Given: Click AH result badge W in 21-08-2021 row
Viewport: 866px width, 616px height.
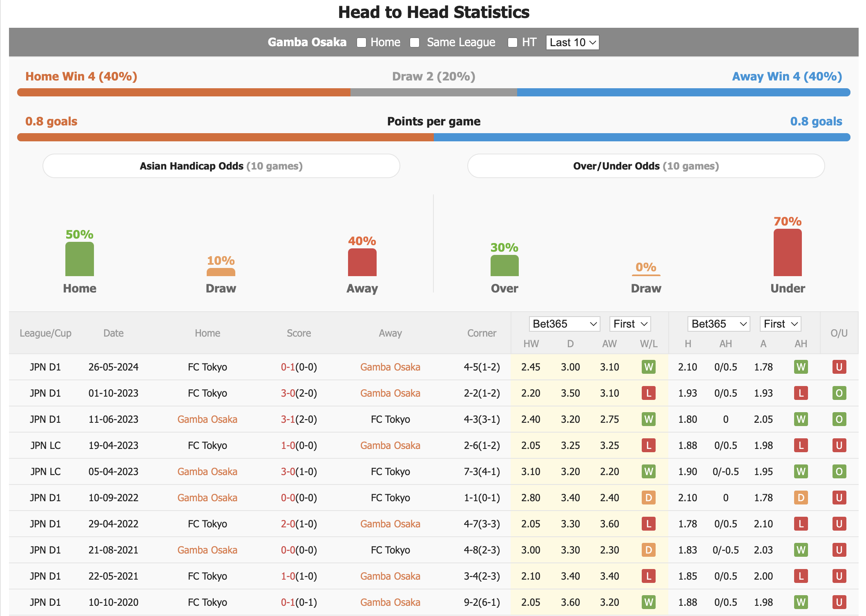Looking at the screenshot, I should click(801, 550).
